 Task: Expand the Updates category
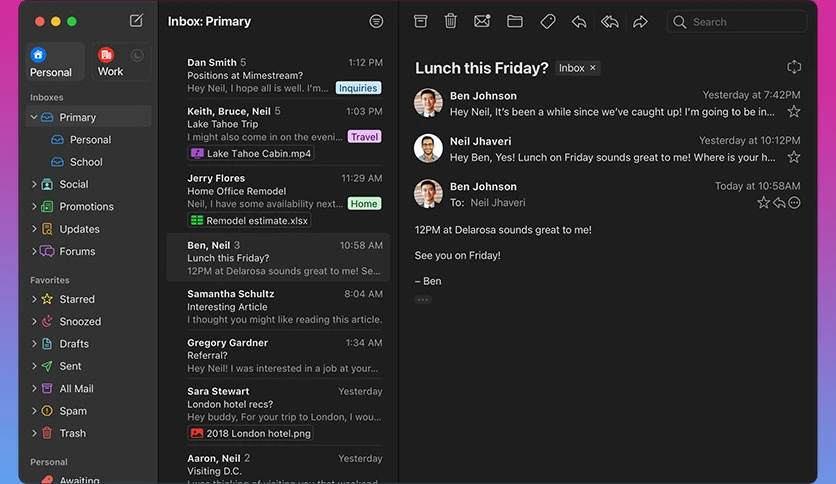pyautogui.click(x=34, y=229)
